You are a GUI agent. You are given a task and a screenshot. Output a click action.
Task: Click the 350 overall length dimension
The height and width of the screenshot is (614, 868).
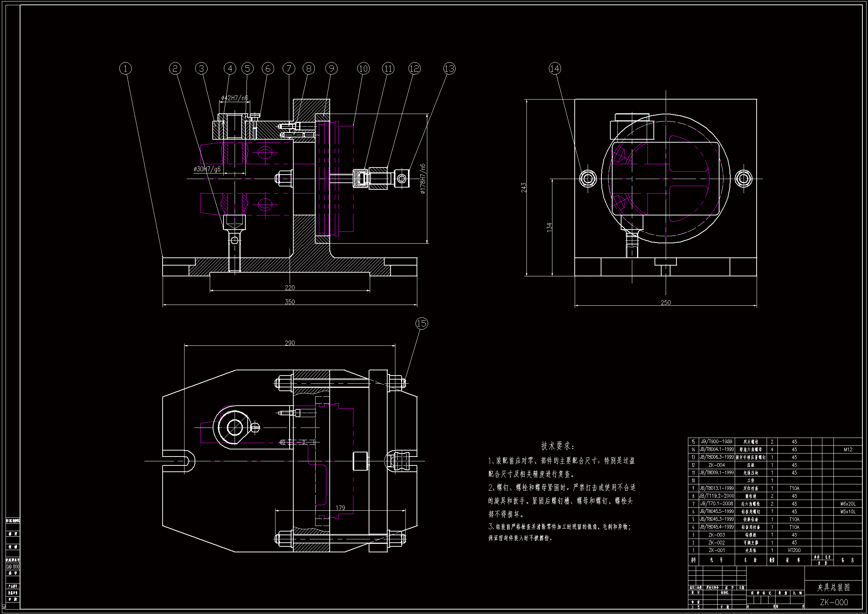[x=290, y=302]
